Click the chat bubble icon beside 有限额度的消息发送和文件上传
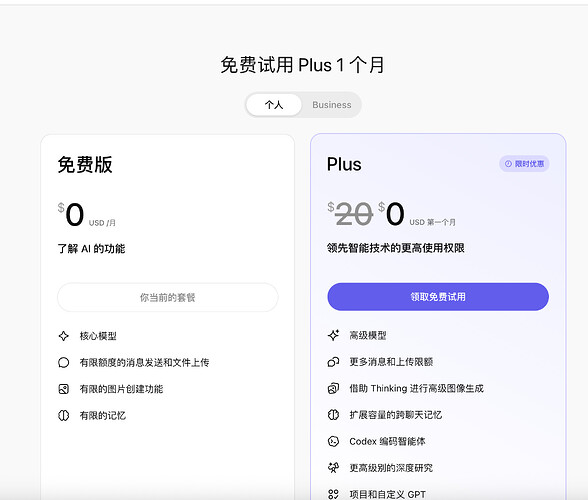The image size is (588, 500). pyautogui.click(x=64, y=362)
